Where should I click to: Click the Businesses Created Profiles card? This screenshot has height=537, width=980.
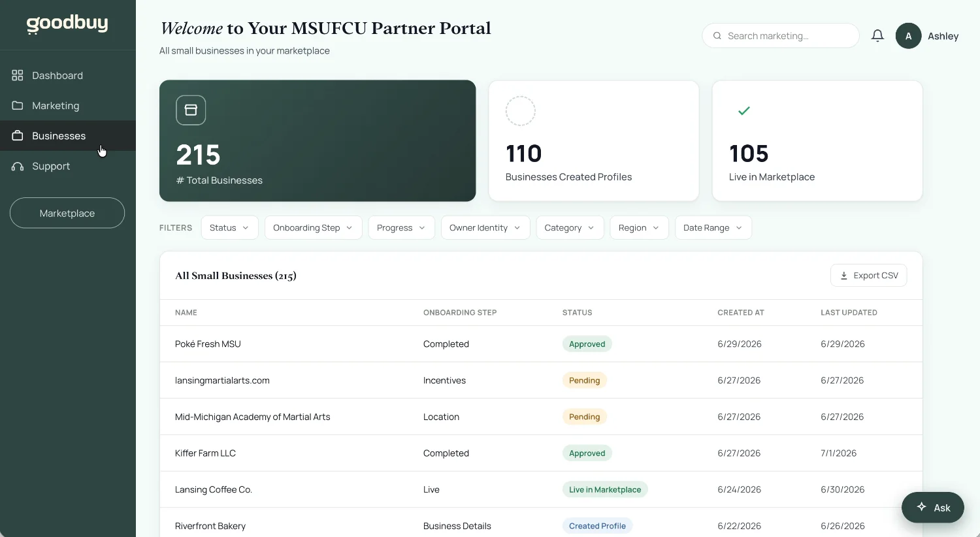[x=594, y=140]
